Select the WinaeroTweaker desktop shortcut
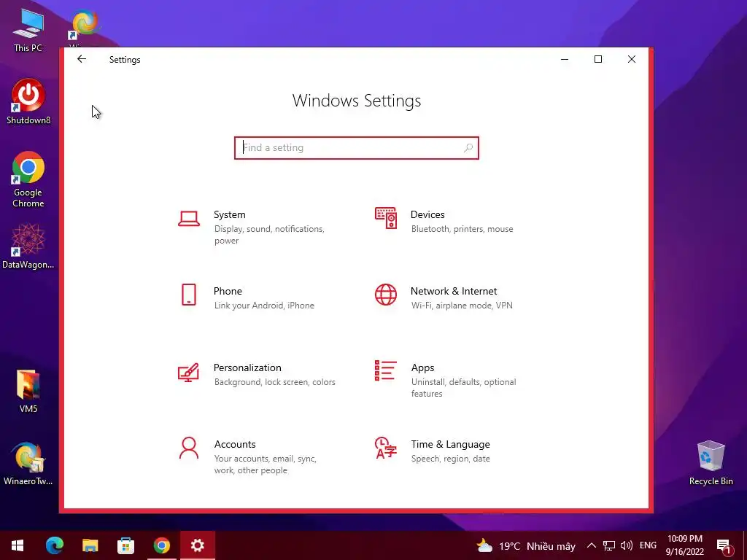The image size is (747, 560). [x=28, y=463]
